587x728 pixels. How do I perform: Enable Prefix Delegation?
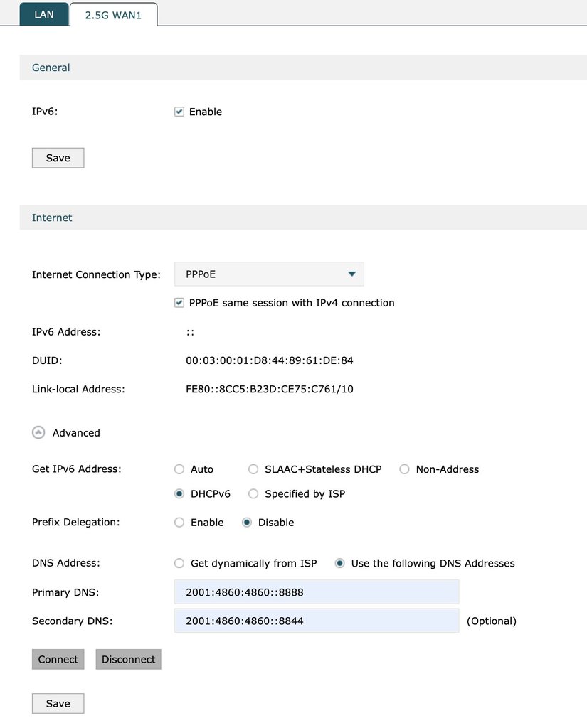179,523
